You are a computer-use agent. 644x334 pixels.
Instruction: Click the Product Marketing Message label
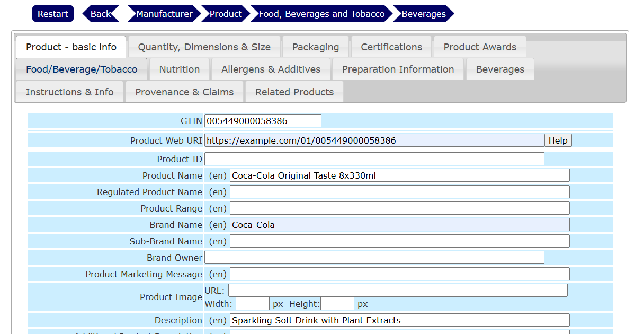(144, 274)
